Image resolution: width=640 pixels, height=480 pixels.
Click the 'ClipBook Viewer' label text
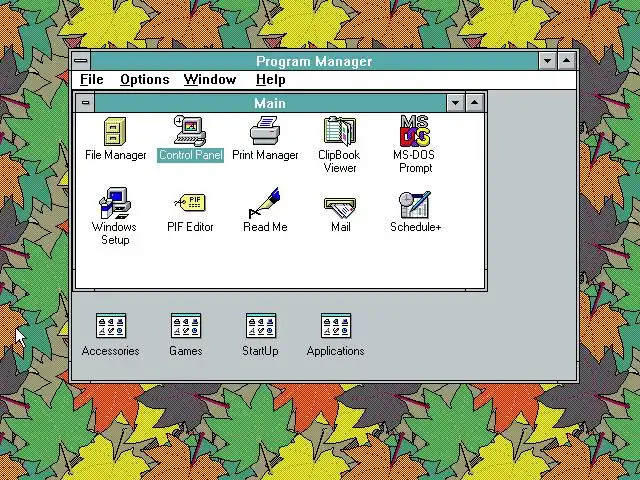pos(339,161)
